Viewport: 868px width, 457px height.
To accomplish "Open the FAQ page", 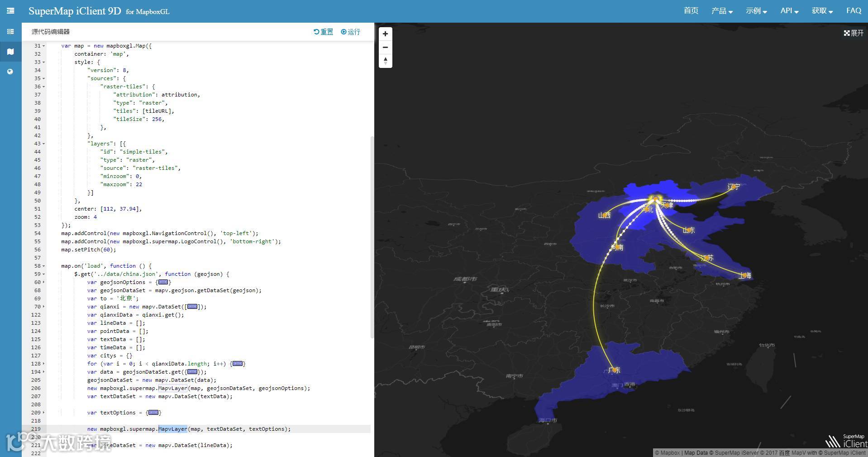I will coord(854,11).
